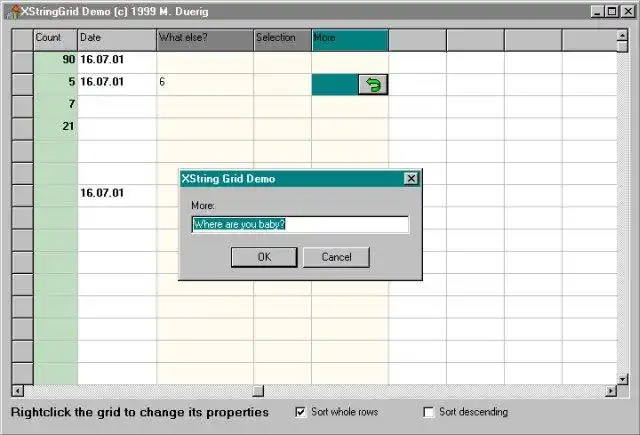The height and width of the screenshot is (435, 640).
Task: Toggle the Sort whole rows checkbox
Action: tap(300, 412)
